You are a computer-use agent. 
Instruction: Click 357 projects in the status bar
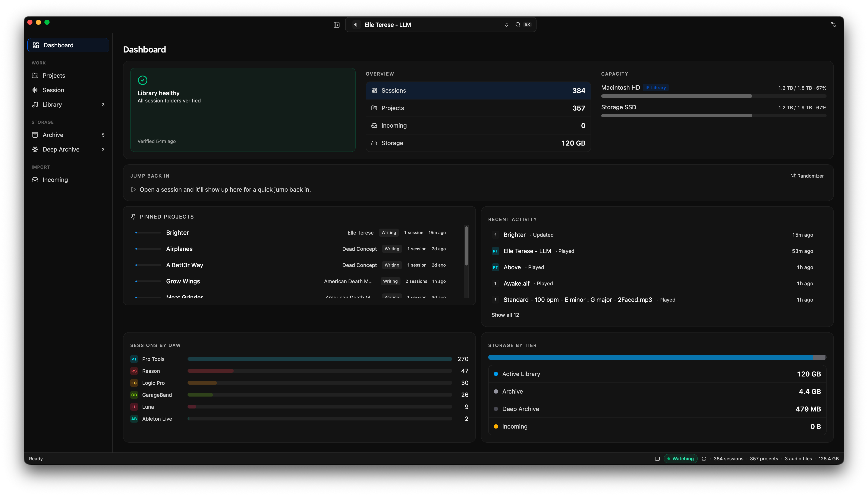tap(764, 459)
